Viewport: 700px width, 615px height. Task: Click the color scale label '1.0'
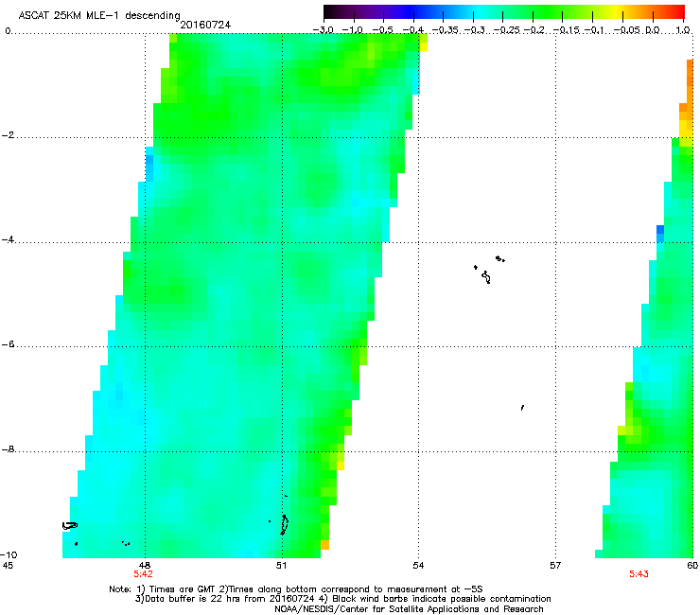pyautogui.click(x=683, y=30)
